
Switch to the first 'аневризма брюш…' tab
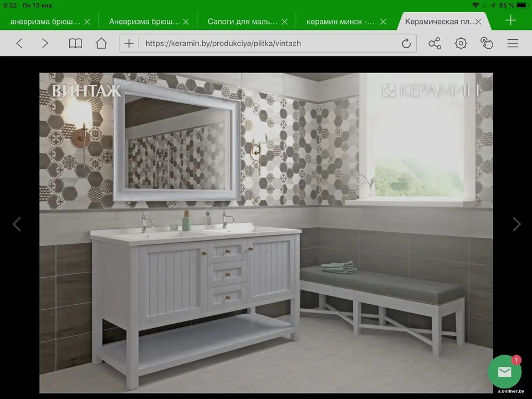tap(45, 22)
